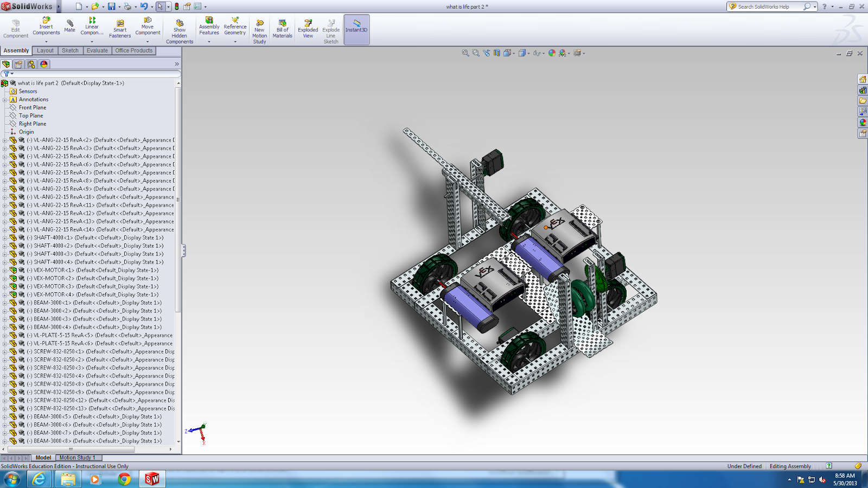Switch to the Evaluate tab
868x488 pixels.
pyautogui.click(x=97, y=50)
